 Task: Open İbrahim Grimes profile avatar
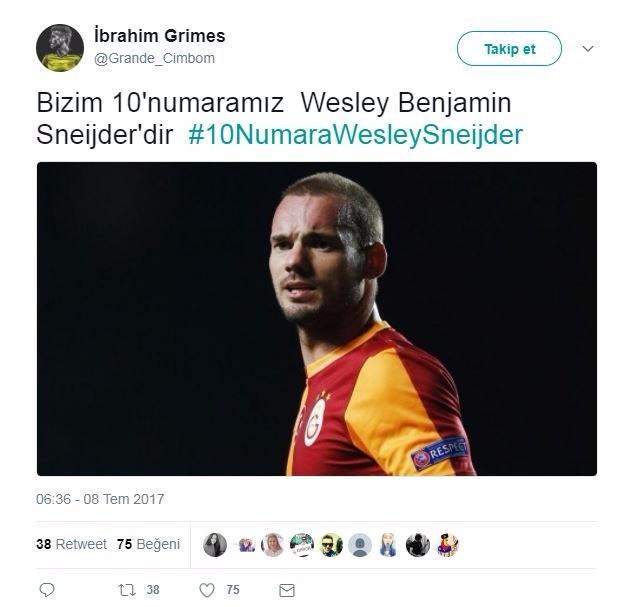(60, 48)
